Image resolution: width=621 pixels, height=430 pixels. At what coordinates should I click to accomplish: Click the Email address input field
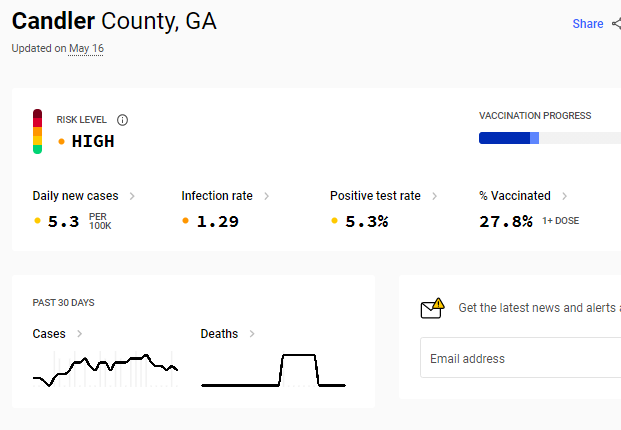(x=520, y=358)
